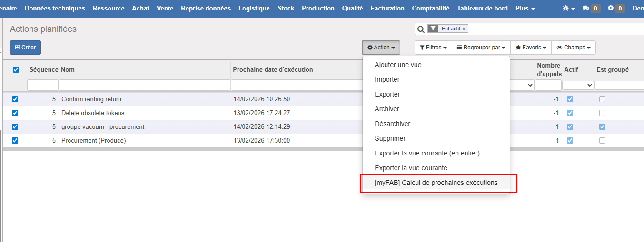
Task: Uncheck the select-all rows header checkbox
Action: pos(16,69)
